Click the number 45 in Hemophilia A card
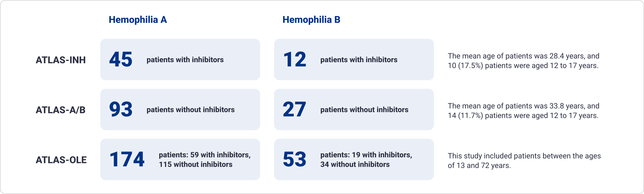The height and width of the screenshot is (194, 644). 121,59
